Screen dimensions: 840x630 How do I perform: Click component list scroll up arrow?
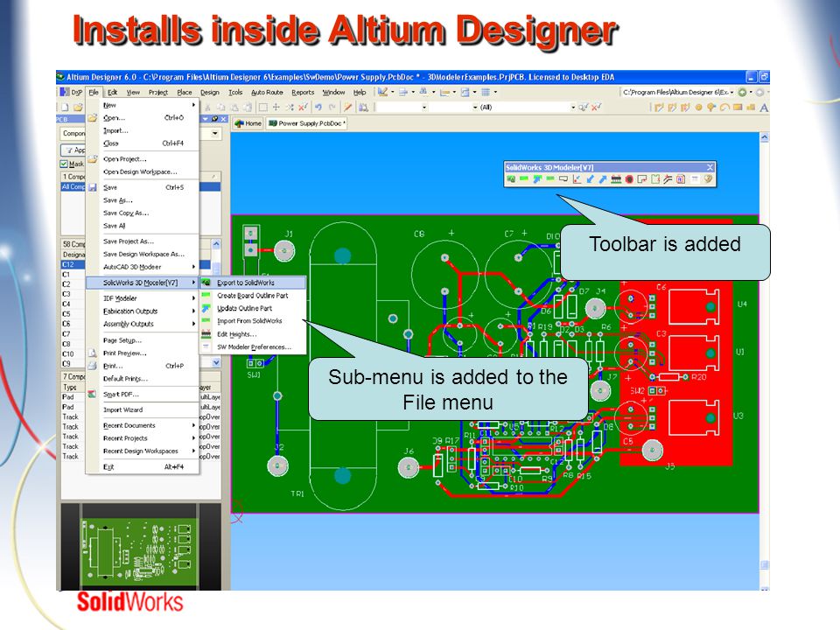tap(216, 244)
